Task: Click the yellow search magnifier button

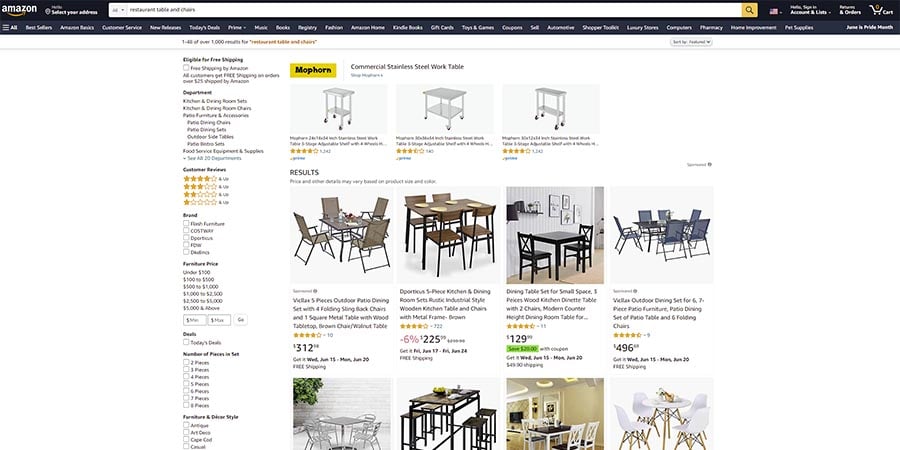Action: [749, 10]
